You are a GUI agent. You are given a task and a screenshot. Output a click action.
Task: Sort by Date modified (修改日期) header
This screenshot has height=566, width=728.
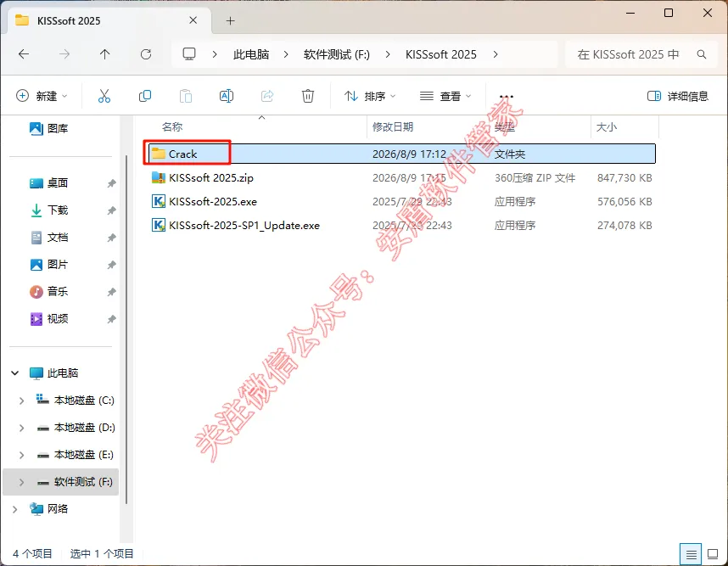point(393,126)
